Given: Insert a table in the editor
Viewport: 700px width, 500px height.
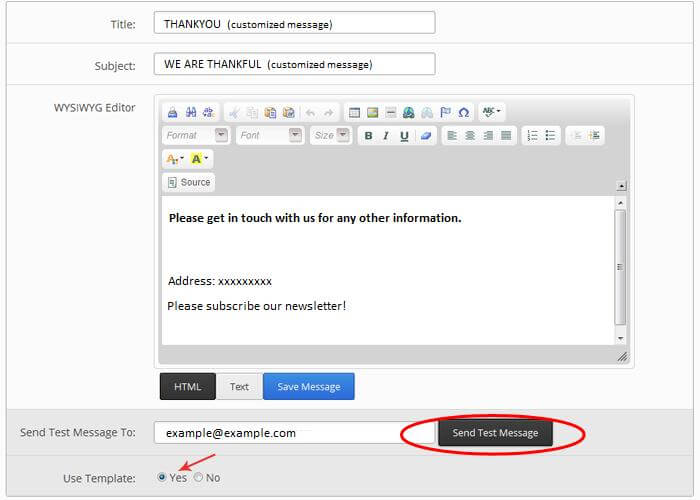Looking at the screenshot, I should coord(354,113).
